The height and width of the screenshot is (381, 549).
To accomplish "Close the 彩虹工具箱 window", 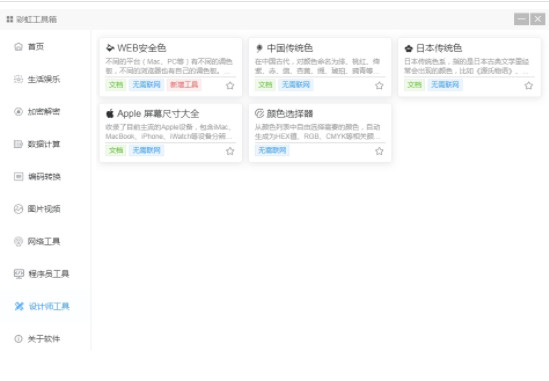I will tap(537, 19).
